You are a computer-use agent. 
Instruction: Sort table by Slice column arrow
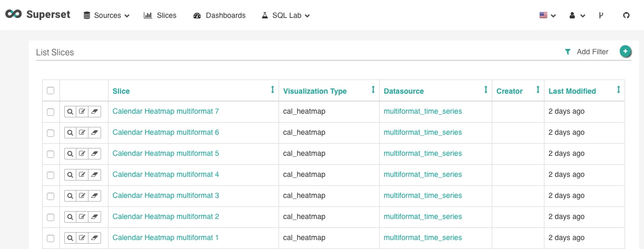[272, 90]
